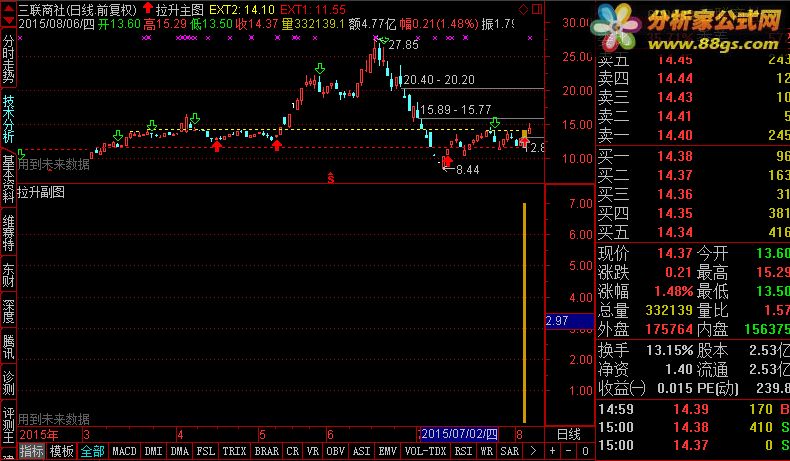Image resolution: width=790 pixels, height=461 pixels.
Task: Switch to VOL-TDX indicator
Action: pyautogui.click(x=426, y=451)
